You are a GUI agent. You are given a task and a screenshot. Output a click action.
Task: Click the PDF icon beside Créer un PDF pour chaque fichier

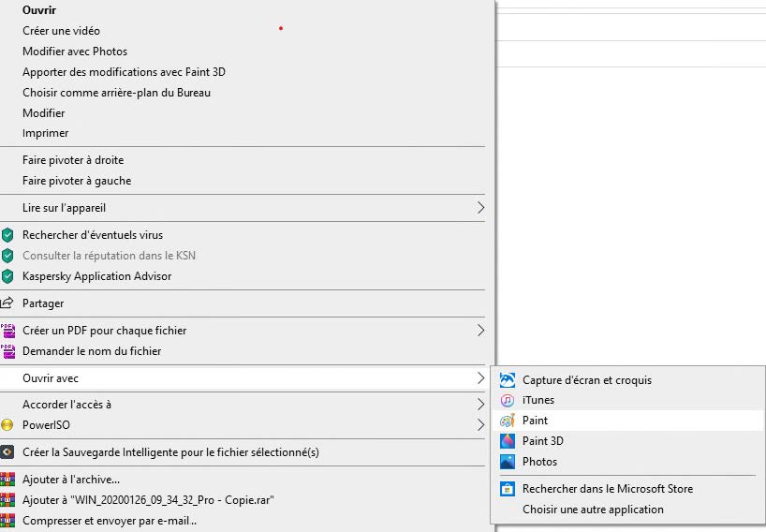click(x=7, y=331)
